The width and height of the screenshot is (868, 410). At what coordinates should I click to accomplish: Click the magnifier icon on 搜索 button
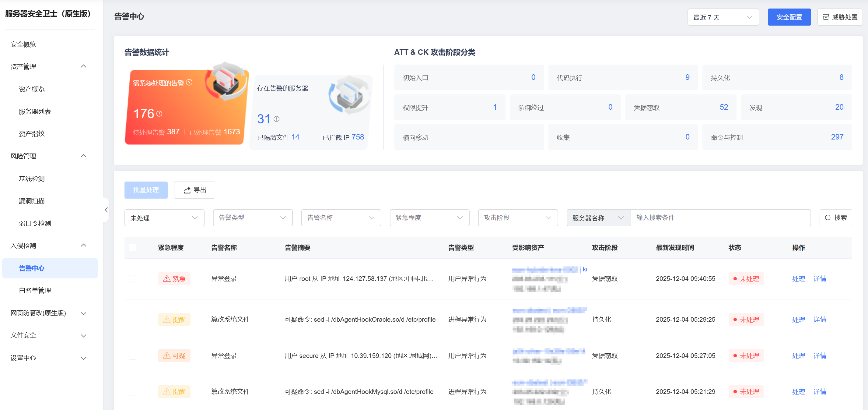click(828, 218)
